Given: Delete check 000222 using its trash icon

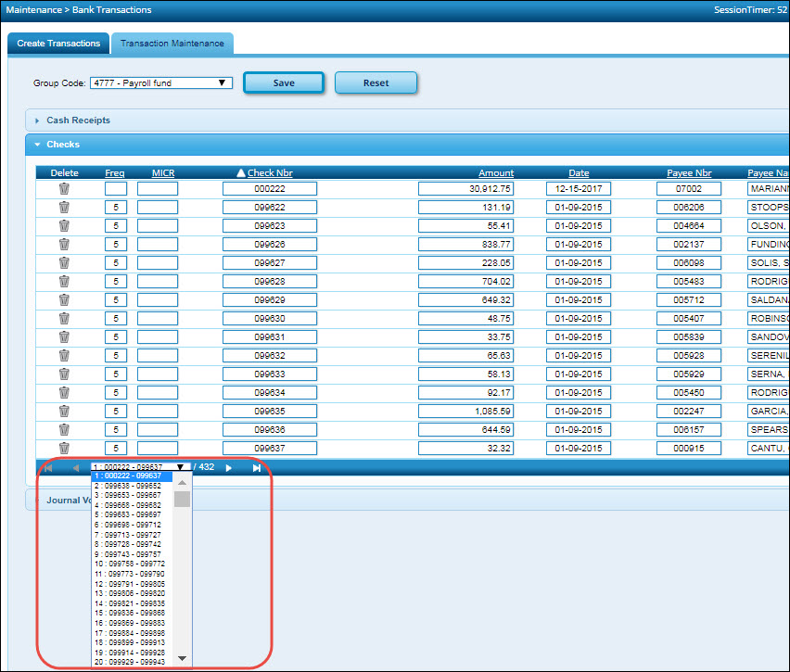Looking at the screenshot, I should (64, 188).
